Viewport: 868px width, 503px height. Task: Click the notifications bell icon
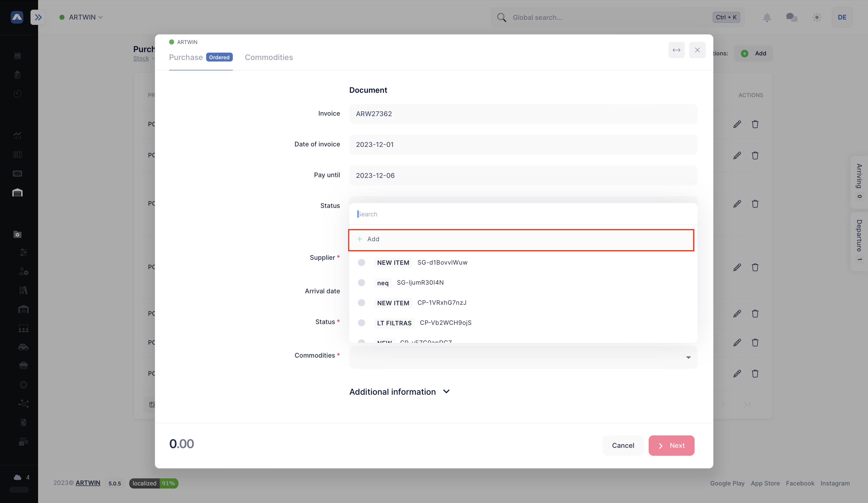point(767,17)
